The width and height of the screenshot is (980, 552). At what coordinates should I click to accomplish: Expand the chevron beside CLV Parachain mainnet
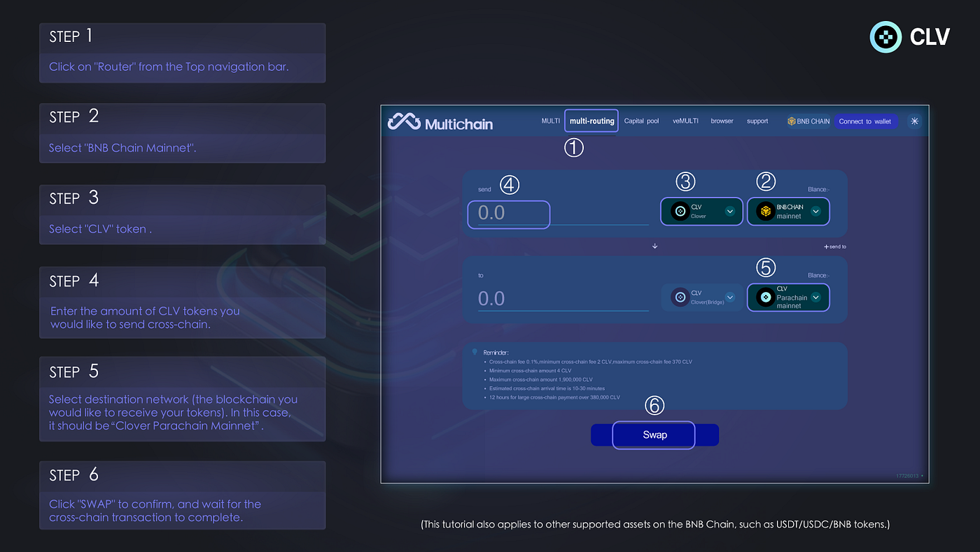tap(815, 298)
